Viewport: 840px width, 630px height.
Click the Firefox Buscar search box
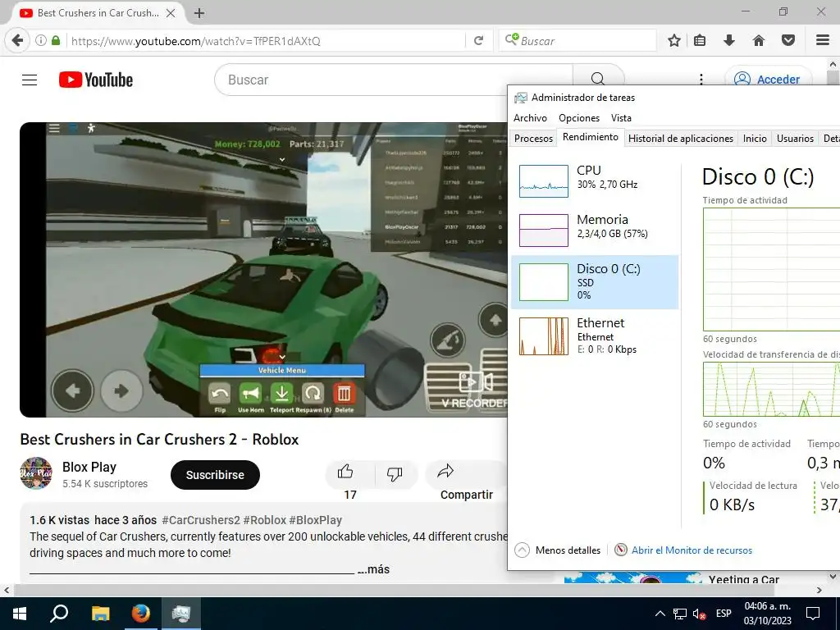point(578,41)
